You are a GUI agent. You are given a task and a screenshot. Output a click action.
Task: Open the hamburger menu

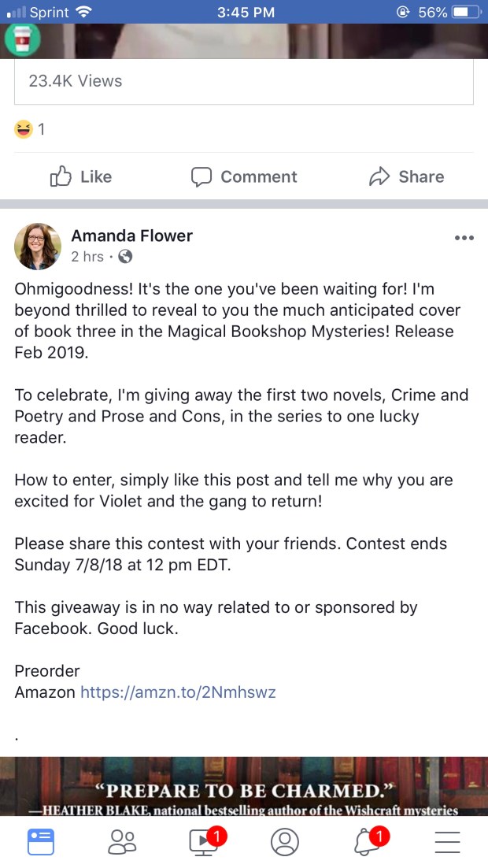pyautogui.click(x=448, y=841)
